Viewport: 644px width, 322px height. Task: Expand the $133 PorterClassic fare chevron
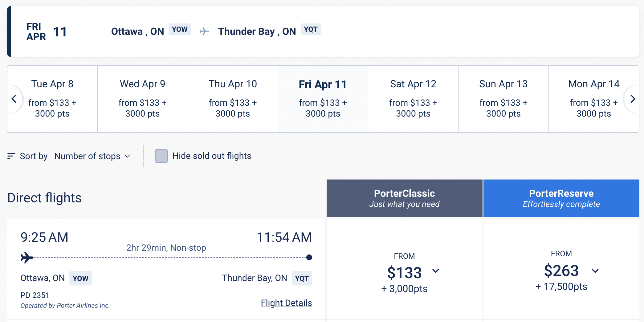[x=435, y=271]
